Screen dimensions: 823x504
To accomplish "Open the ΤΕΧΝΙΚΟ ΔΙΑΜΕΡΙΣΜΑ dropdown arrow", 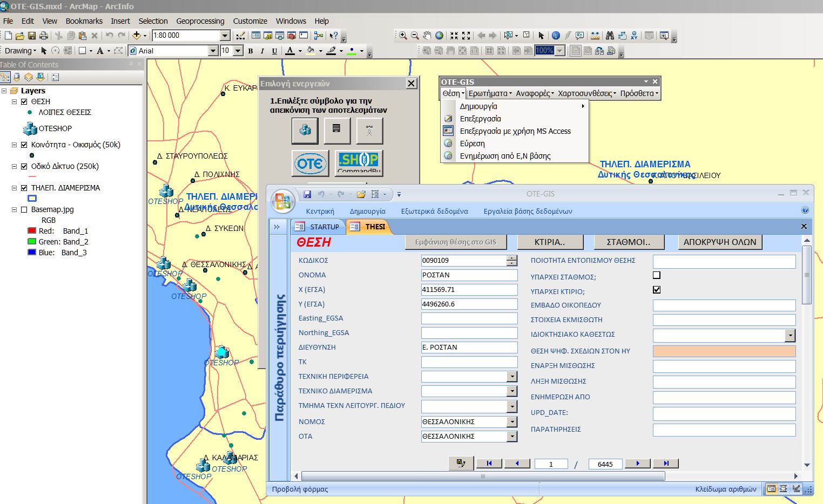I will point(512,391).
